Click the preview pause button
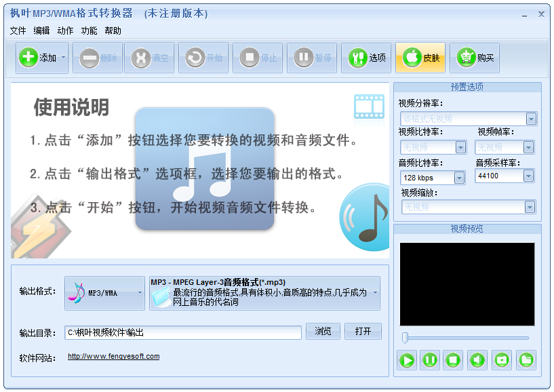The height and width of the screenshot is (392, 554). click(x=430, y=360)
